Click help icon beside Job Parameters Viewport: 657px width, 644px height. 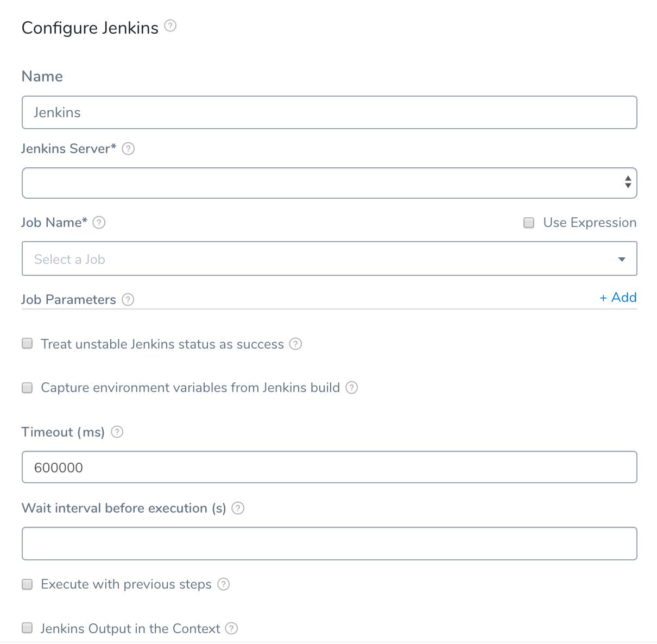pos(128,300)
